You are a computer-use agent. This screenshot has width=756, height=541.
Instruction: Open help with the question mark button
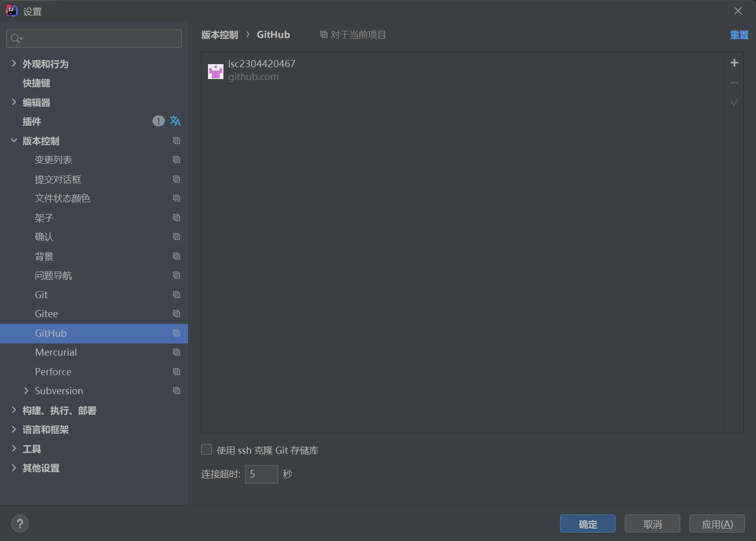tap(20, 524)
